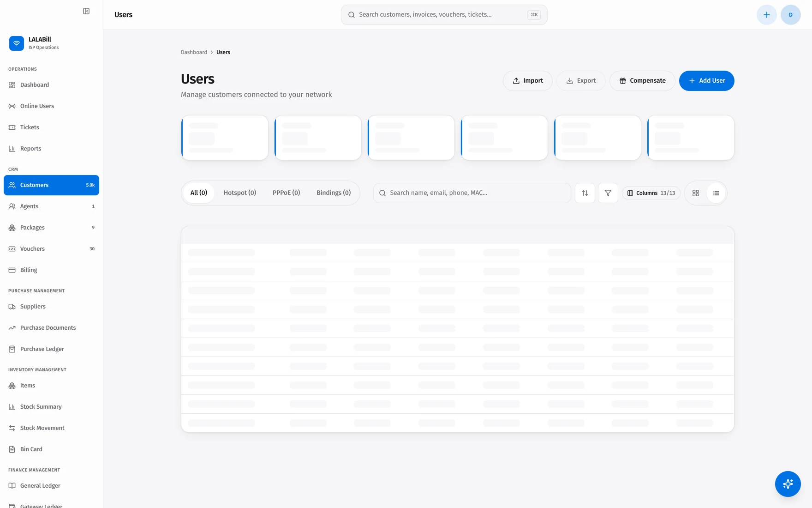Click the magnifier icon in the global search
812x508 pixels.
352,15
